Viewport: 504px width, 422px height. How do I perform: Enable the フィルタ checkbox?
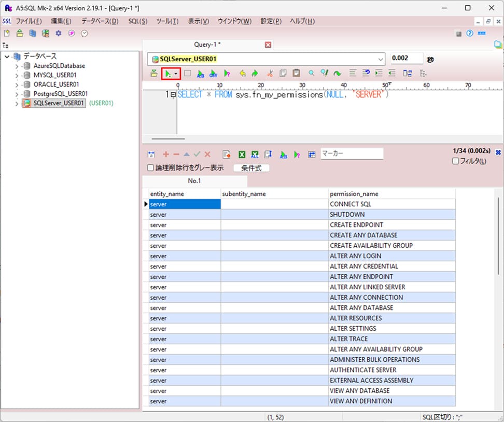tap(456, 161)
